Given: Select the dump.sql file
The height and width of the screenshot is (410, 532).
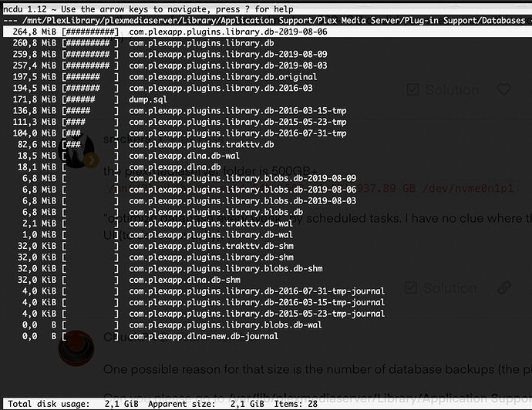Looking at the screenshot, I should (148, 99).
